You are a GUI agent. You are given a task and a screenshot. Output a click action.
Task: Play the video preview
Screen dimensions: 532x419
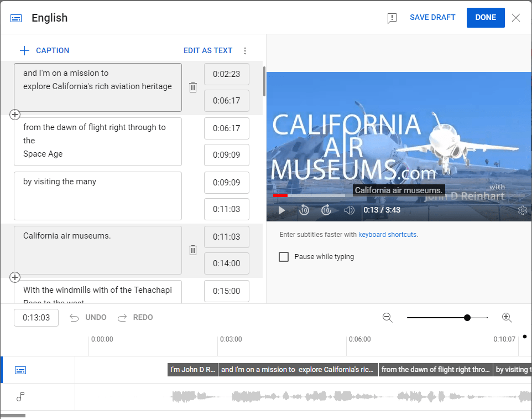pos(281,210)
